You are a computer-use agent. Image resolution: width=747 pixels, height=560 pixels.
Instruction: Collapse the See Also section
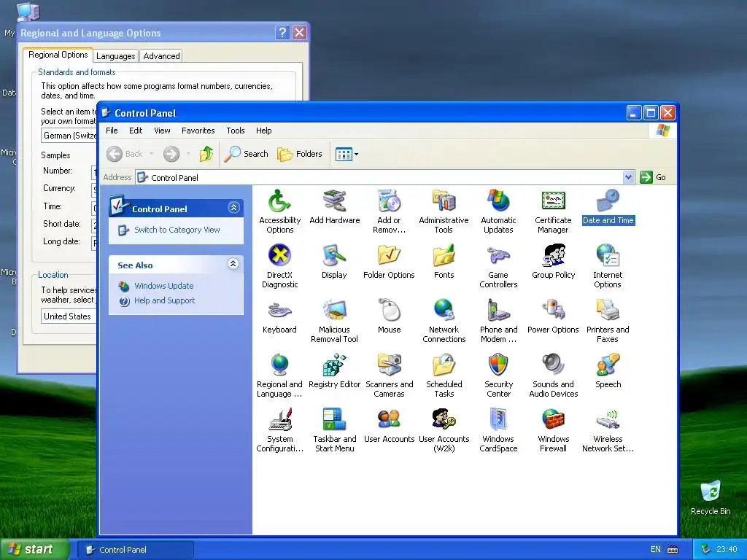(x=233, y=263)
